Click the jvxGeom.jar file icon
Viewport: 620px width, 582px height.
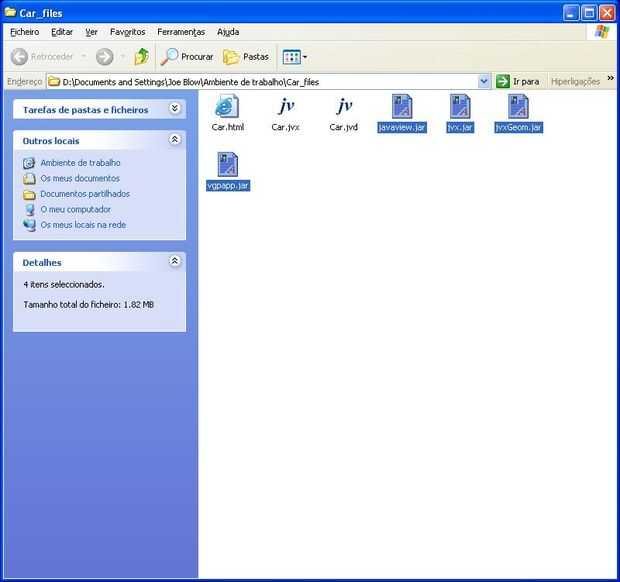pyautogui.click(x=518, y=106)
